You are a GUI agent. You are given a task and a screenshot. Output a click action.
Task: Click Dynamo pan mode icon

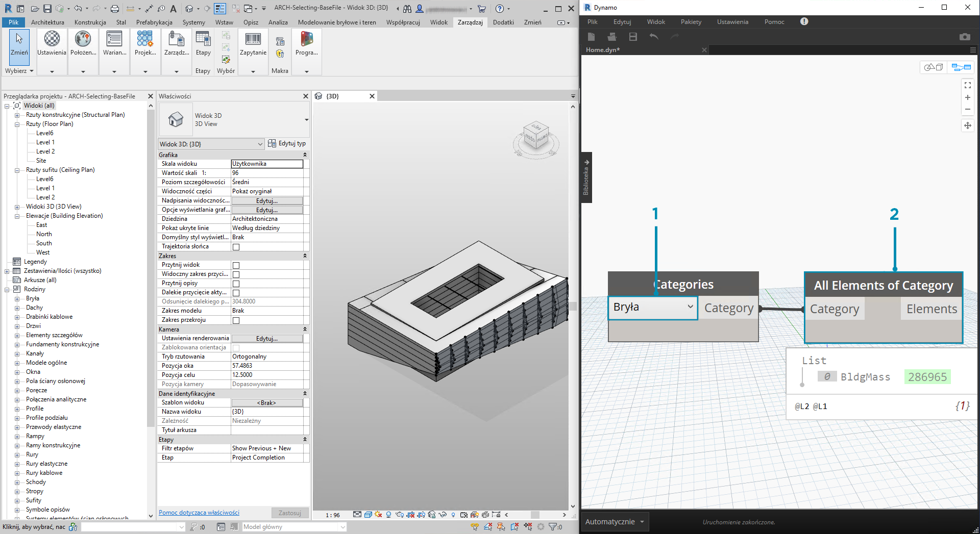pyautogui.click(x=968, y=125)
